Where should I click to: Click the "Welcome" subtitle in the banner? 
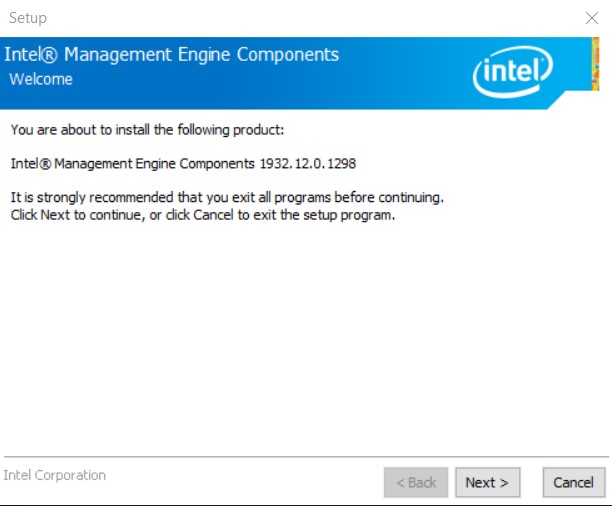click(x=41, y=79)
